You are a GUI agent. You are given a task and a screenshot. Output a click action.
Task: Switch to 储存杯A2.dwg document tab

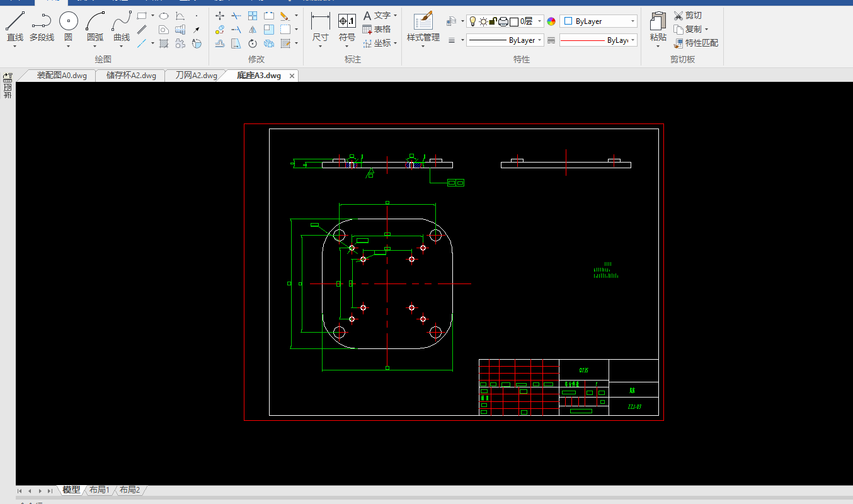pyautogui.click(x=131, y=76)
